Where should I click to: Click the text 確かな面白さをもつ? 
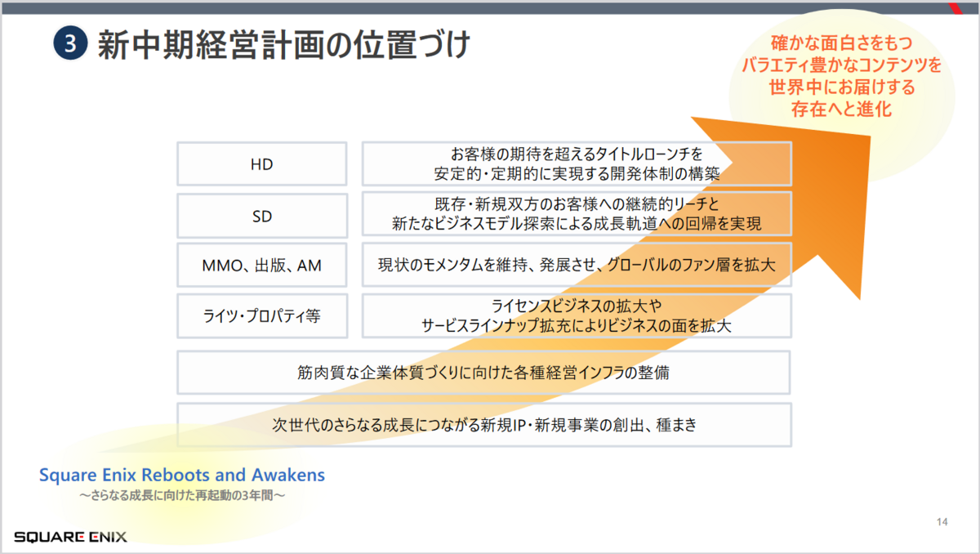point(841,42)
